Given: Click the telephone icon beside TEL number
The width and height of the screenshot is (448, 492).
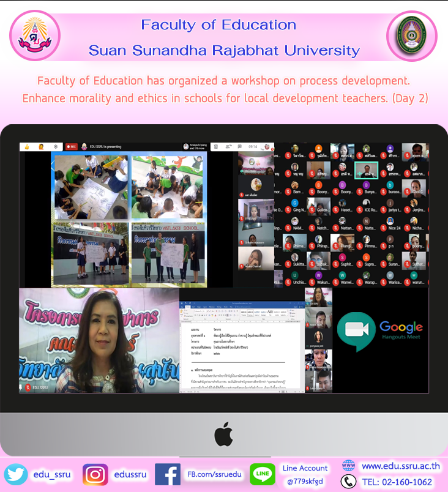Looking at the screenshot, I should (x=348, y=482).
